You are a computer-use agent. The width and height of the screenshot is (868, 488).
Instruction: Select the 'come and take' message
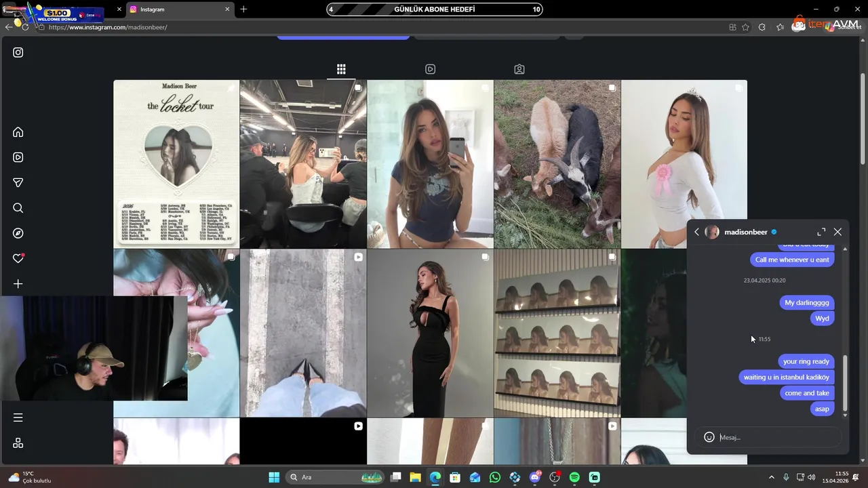click(807, 393)
